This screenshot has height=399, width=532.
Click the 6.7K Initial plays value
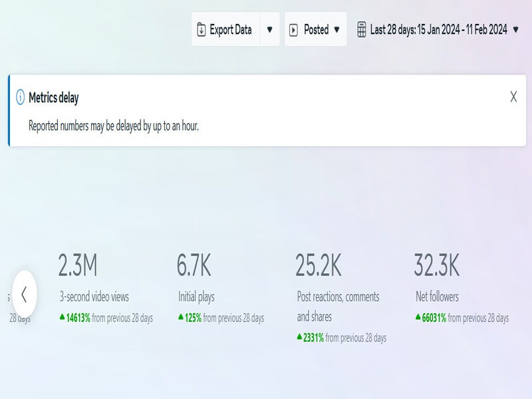pyautogui.click(x=194, y=265)
